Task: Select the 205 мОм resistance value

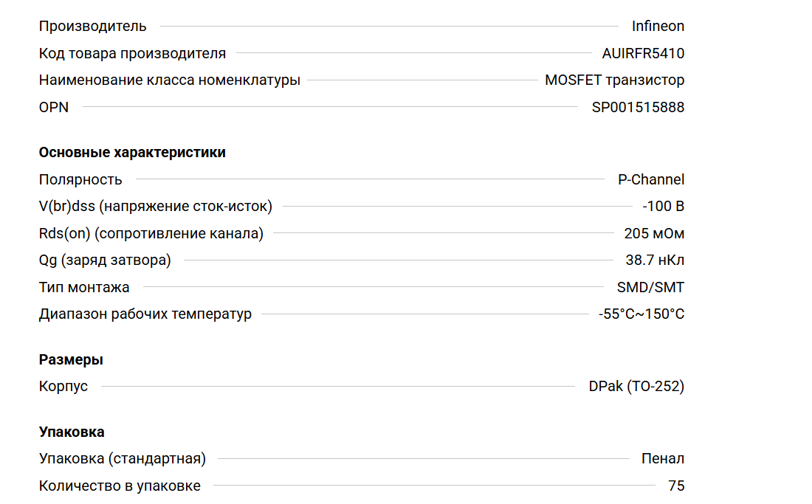Action: pos(654,233)
